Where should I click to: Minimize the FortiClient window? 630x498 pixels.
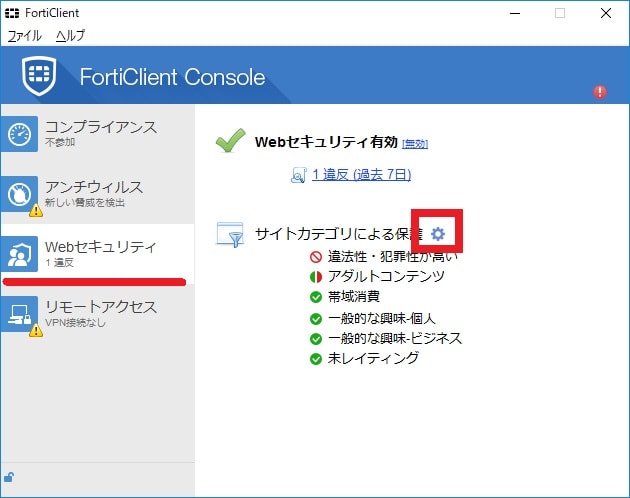(x=515, y=13)
